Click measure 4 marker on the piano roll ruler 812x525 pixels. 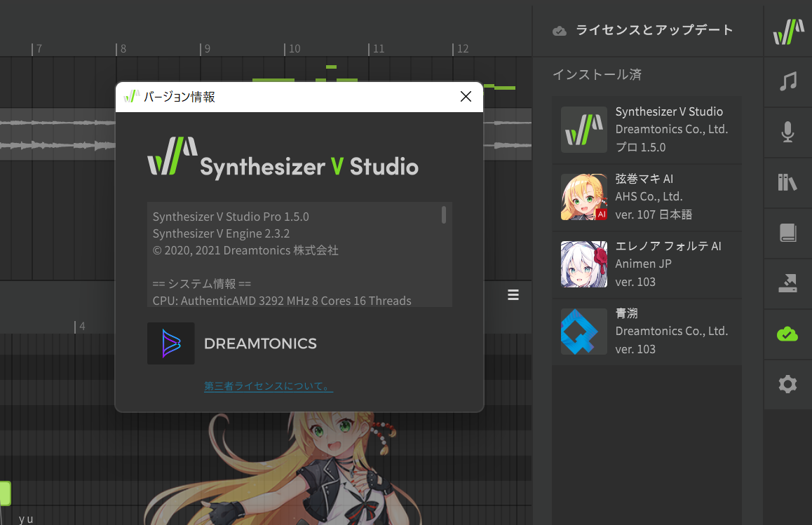[80, 327]
